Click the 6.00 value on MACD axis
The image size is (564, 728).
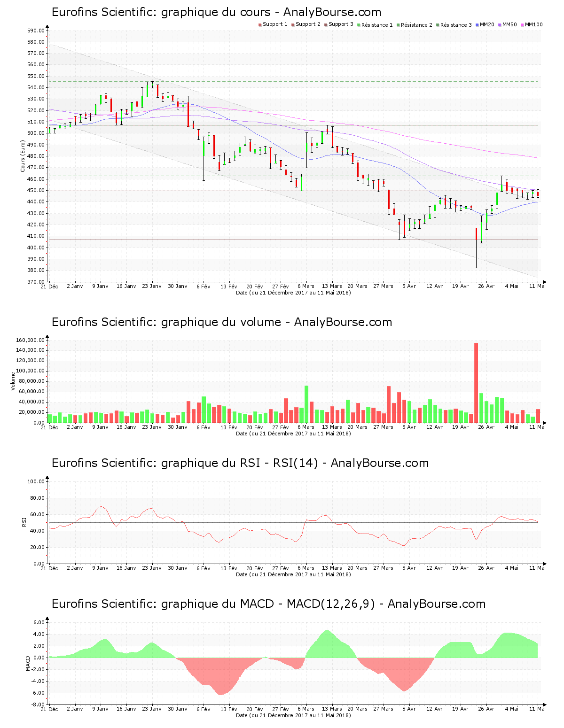tap(39, 622)
